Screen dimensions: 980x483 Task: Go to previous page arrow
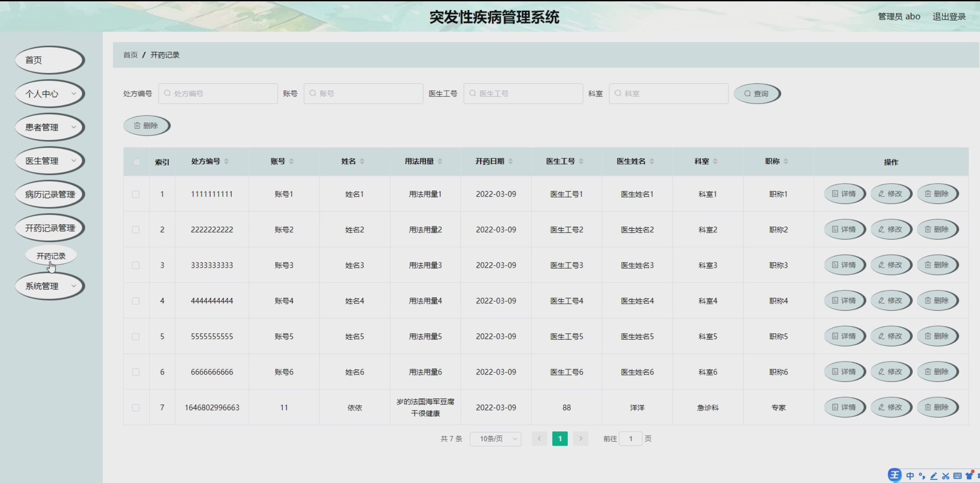click(539, 439)
